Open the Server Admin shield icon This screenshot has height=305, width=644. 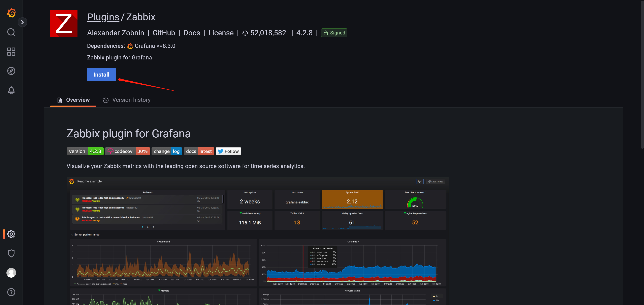(x=11, y=253)
